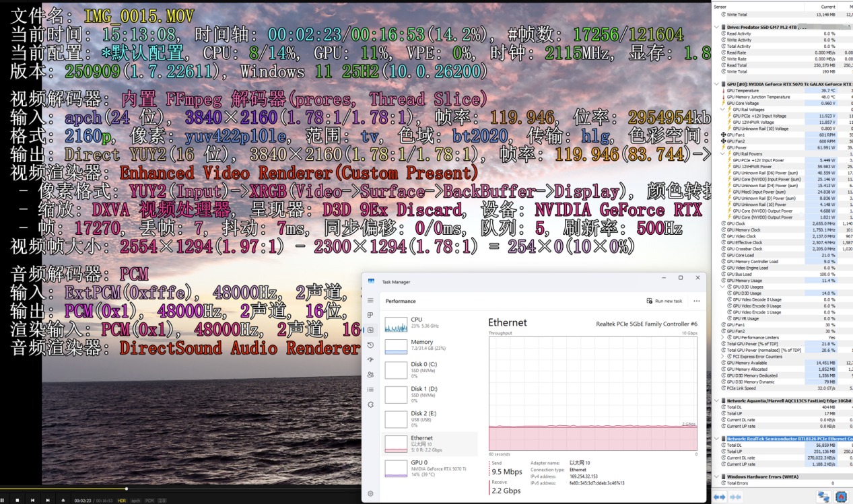853x504 pixels.
Task: Click the HWiNFO network remote sensors icon
Action: coord(824,497)
